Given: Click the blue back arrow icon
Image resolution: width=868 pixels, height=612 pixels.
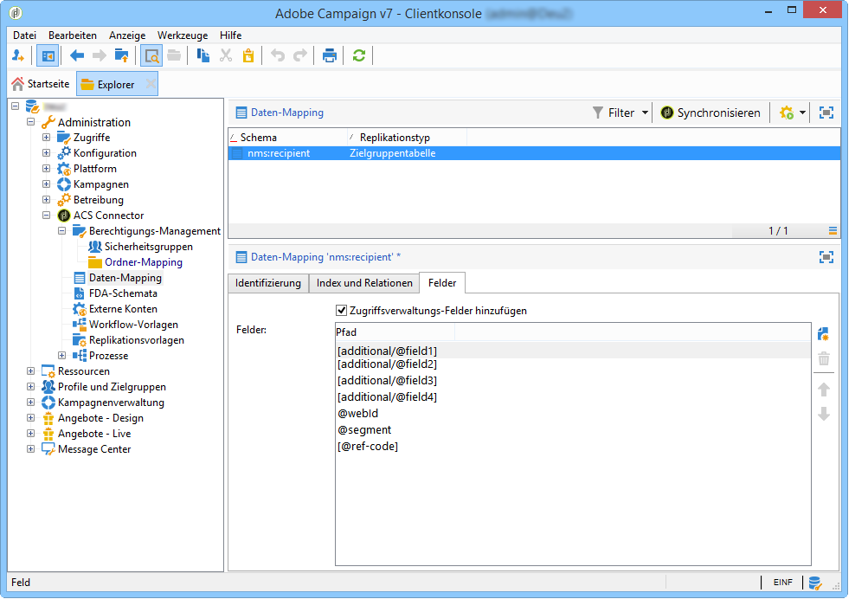Looking at the screenshot, I should pyautogui.click(x=77, y=55).
